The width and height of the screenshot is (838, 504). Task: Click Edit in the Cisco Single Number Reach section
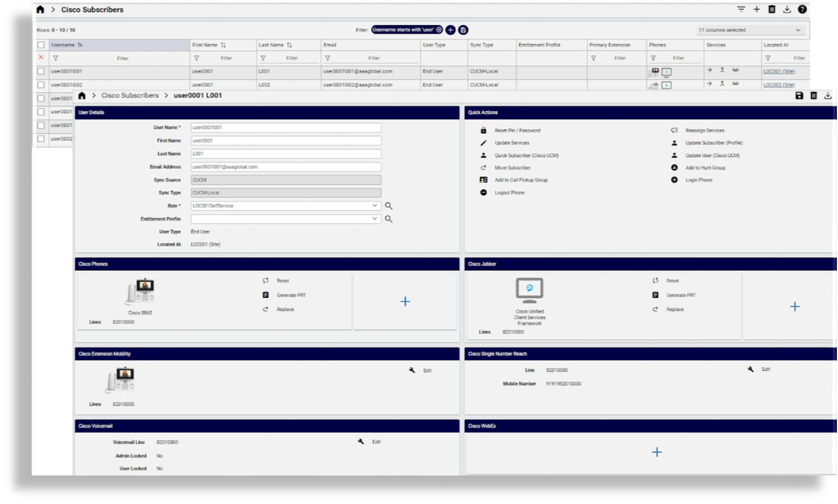click(x=766, y=369)
